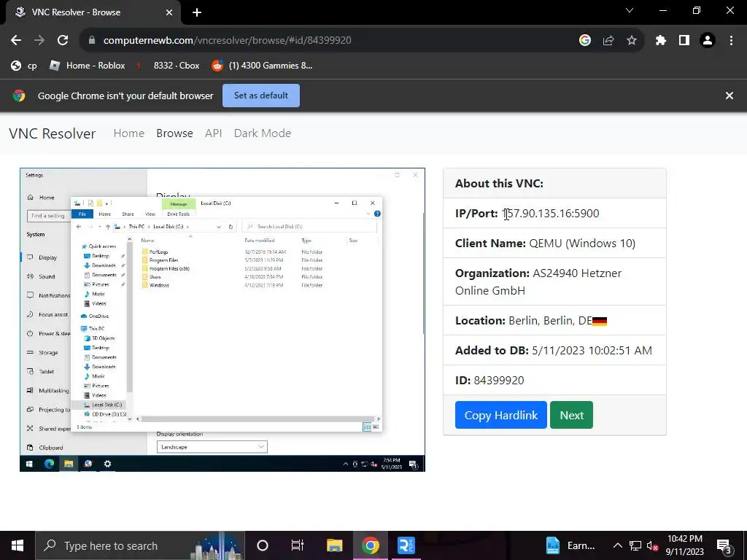Open the API nav item
747x560 pixels.
pyautogui.click(x=214, y=133)
